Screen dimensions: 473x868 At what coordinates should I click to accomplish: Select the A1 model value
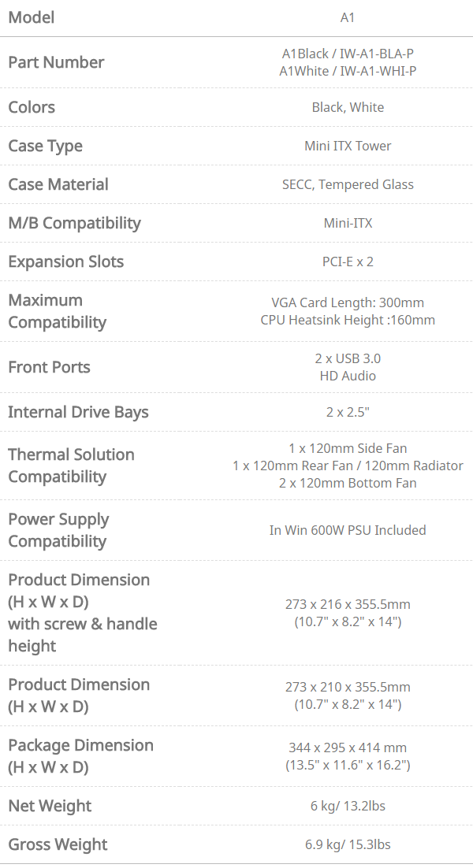pos(348,17)
